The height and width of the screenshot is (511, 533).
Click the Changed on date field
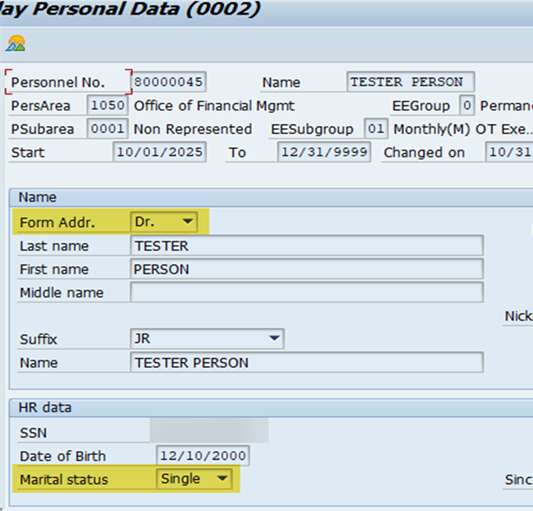pos(509,152)
